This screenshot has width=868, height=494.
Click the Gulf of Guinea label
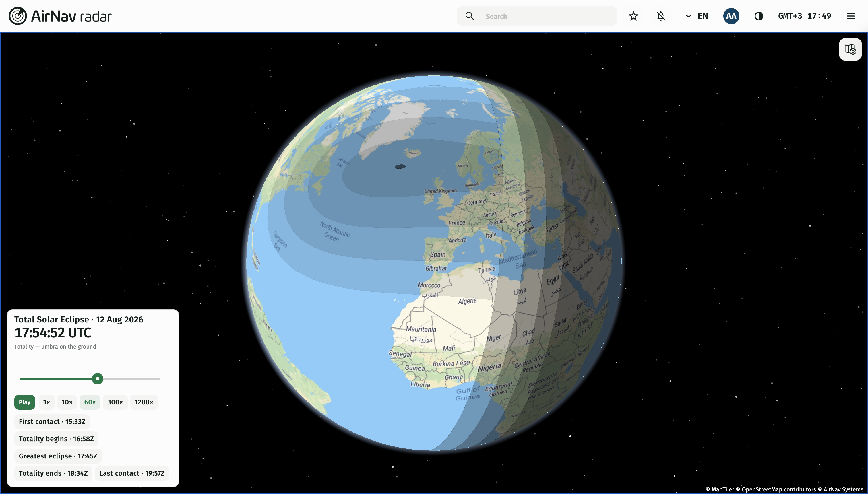(x=468, y=394)
